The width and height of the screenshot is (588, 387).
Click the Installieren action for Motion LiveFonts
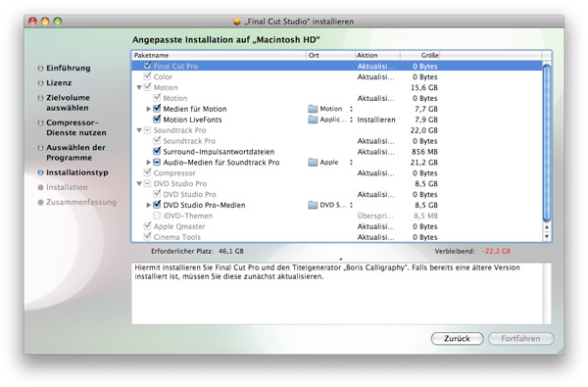[376, 120]
